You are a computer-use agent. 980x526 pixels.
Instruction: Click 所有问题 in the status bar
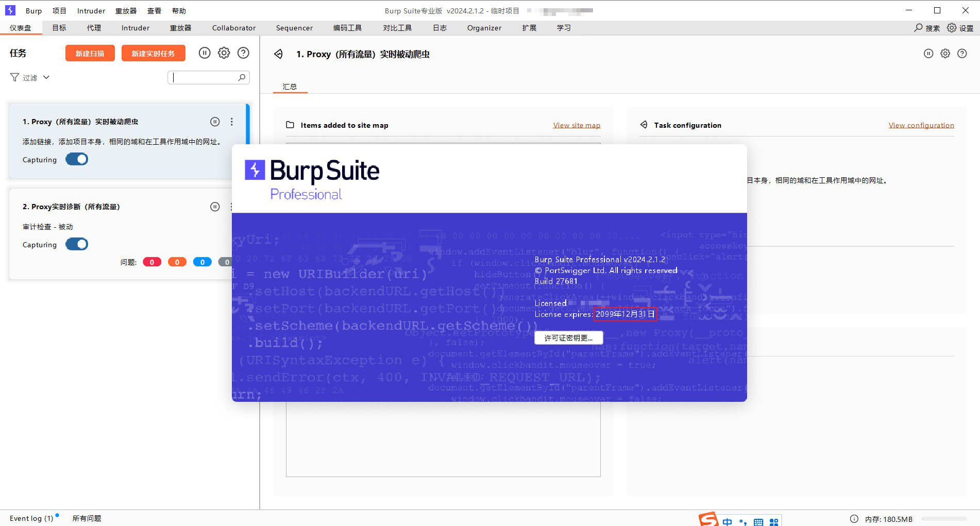click(87, 518)
